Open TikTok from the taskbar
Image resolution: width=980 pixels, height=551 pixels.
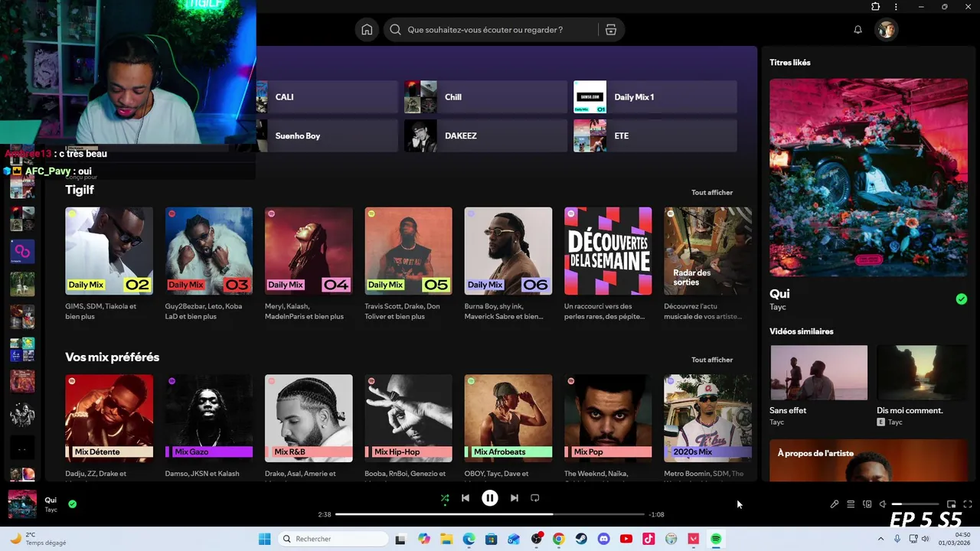pos(648,539)
